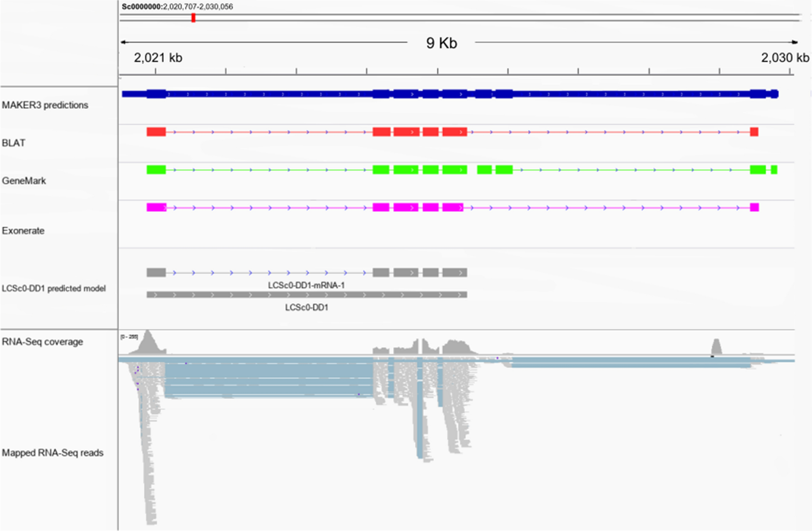Image resolution: width=812 pixels, height=531 pixels.
Task: Click the locus text Sc0000000:2,020,707-2,030,056
Action: click(177, 7)
